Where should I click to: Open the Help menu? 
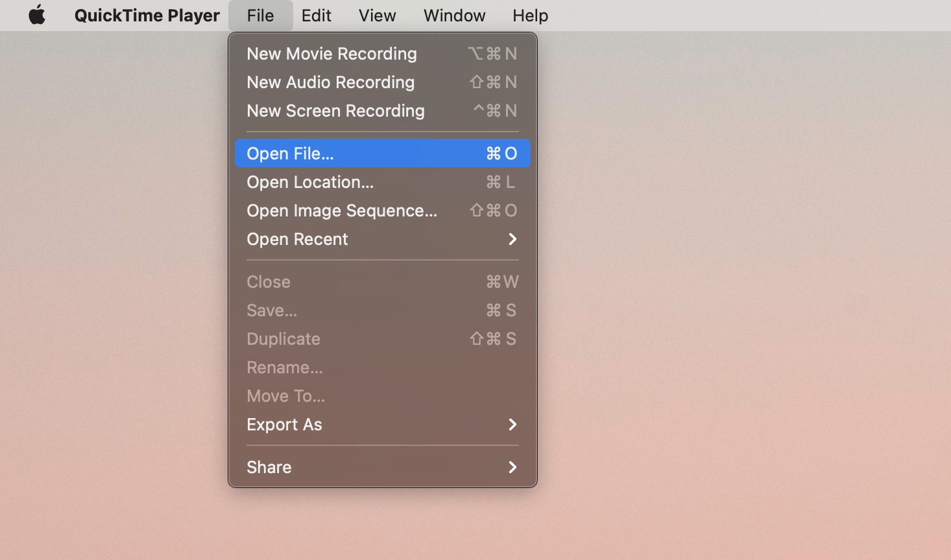[529, 15]
